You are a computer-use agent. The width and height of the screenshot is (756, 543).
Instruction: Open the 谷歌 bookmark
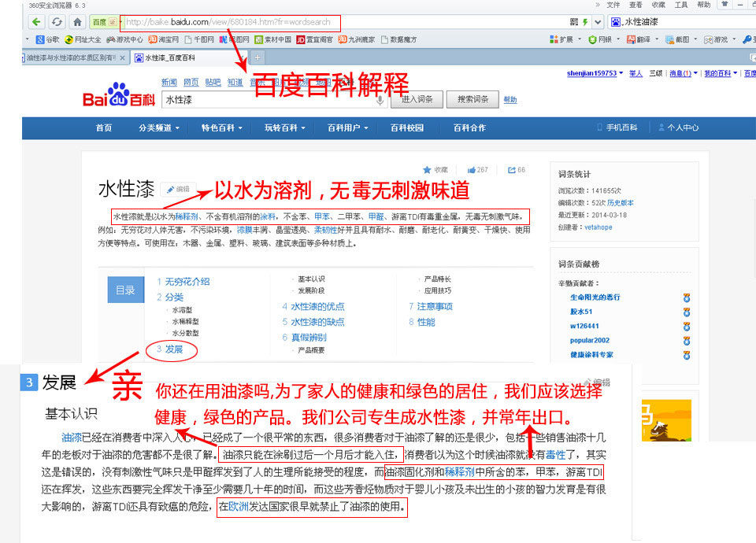48,39
